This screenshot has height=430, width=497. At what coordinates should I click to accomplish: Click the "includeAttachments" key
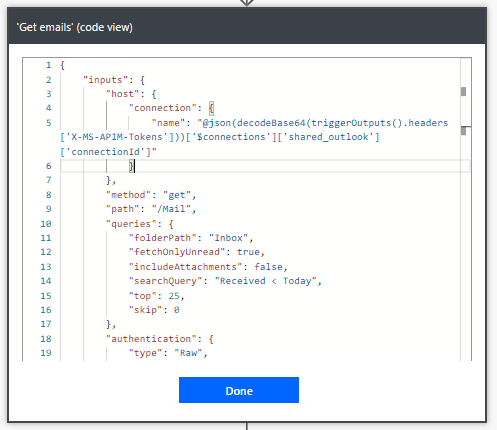point(185,267)
